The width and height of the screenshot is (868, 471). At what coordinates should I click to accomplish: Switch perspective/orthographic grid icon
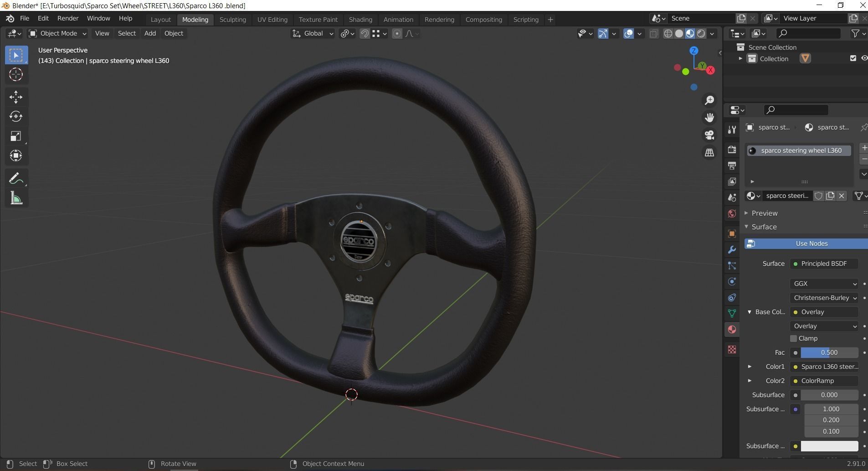pos(709,153)
